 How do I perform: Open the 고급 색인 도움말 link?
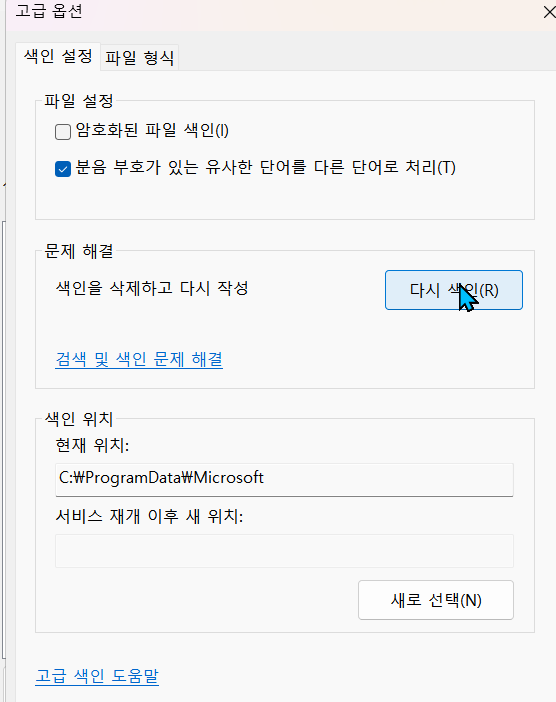97,676
